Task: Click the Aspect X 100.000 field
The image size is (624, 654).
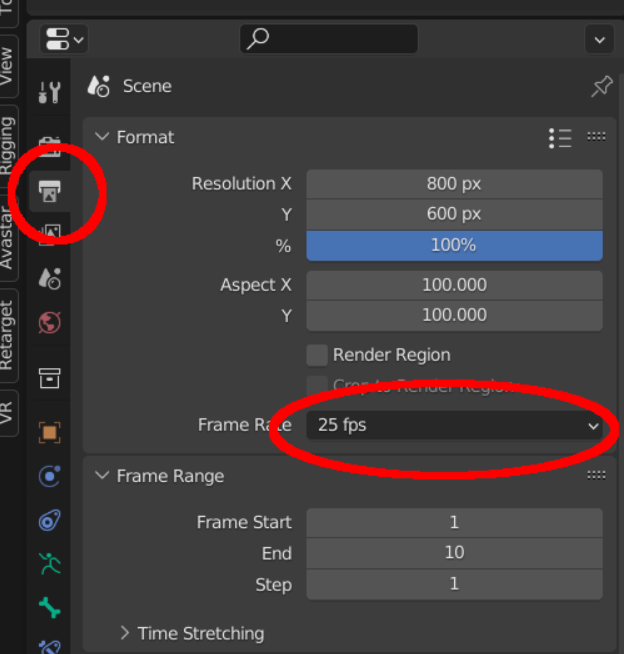Action: pyautogui.click(x=454, y=285)
